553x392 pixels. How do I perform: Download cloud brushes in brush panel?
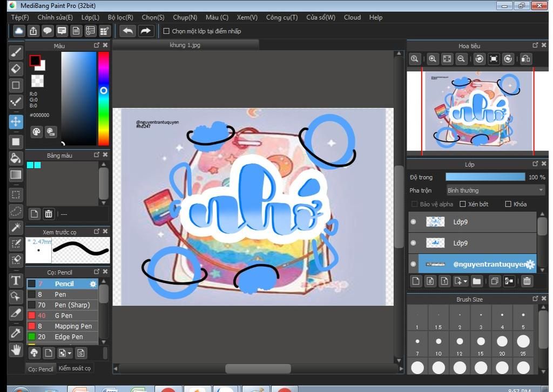tap(34, 353)
